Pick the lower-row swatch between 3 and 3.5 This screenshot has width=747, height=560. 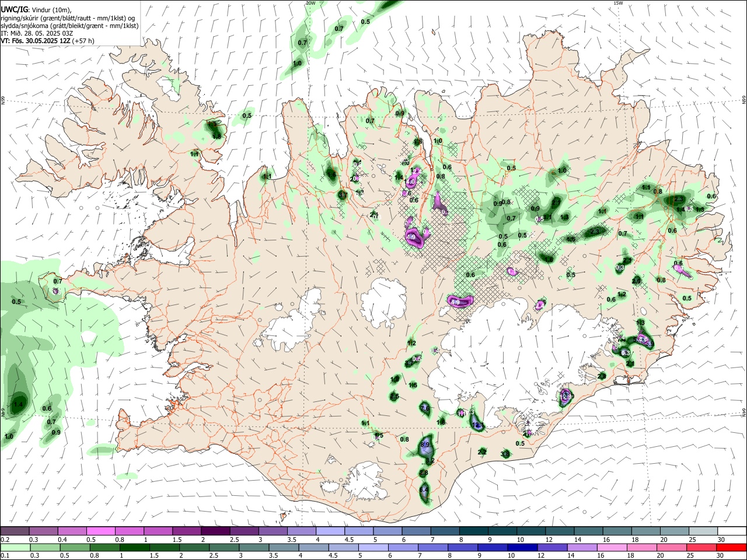tap(253, 547)
